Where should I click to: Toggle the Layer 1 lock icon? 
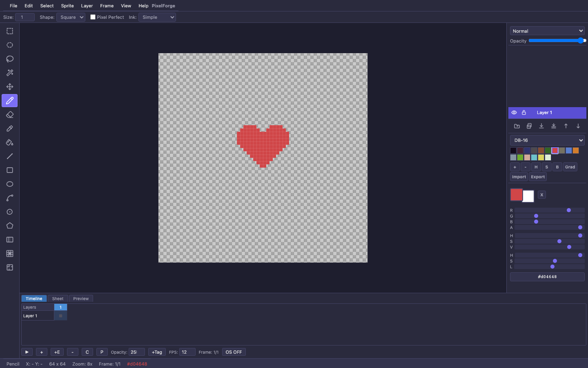[x=524, y=112]
